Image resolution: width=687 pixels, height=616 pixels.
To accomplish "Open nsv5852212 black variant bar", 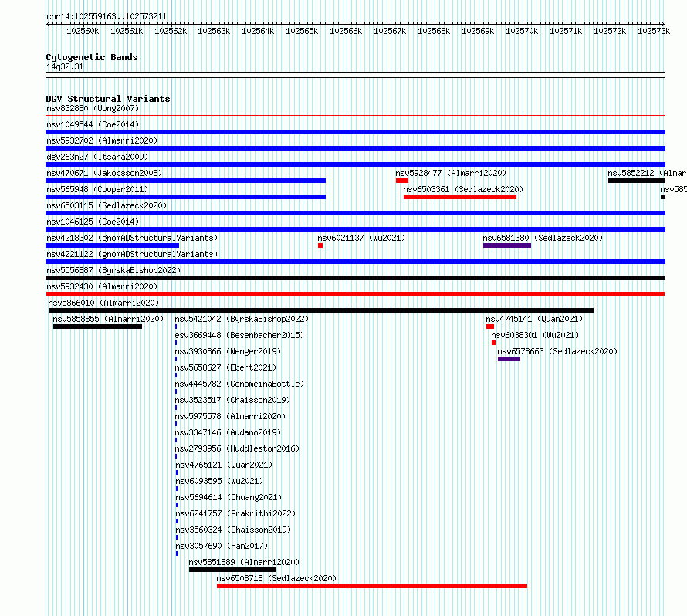I will (637, 181).
